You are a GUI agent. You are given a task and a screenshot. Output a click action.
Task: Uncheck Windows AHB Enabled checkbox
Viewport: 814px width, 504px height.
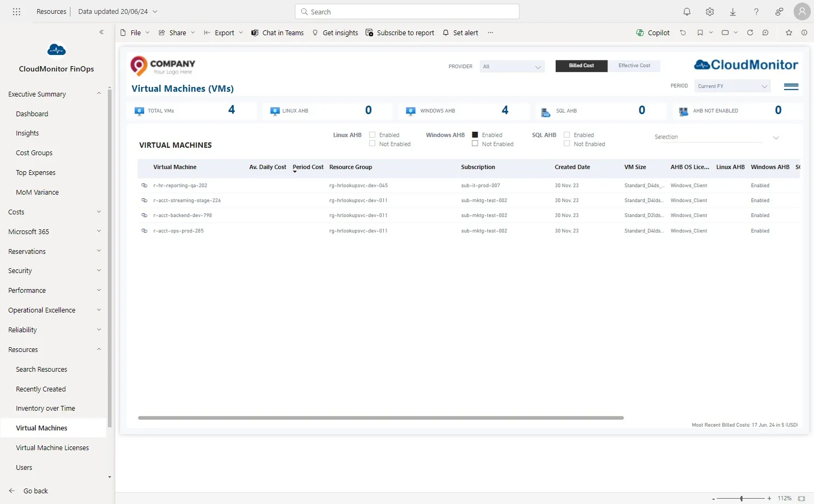475,135
